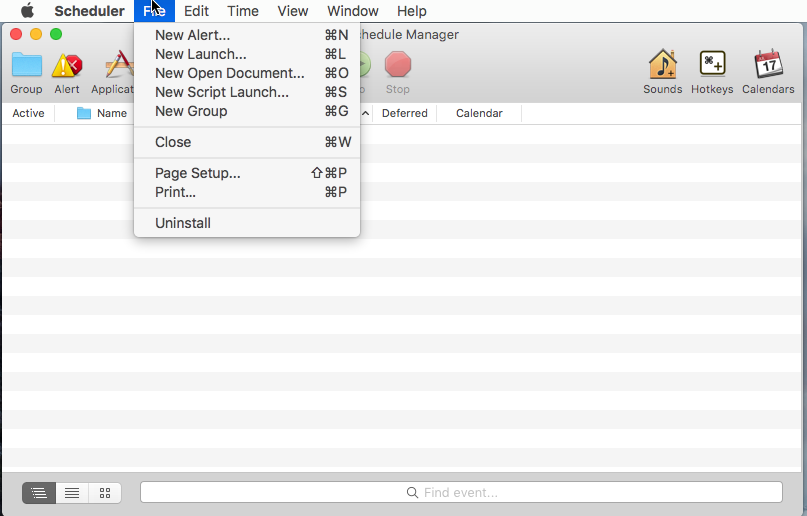Open the Apple menu

tap(27, 10)
